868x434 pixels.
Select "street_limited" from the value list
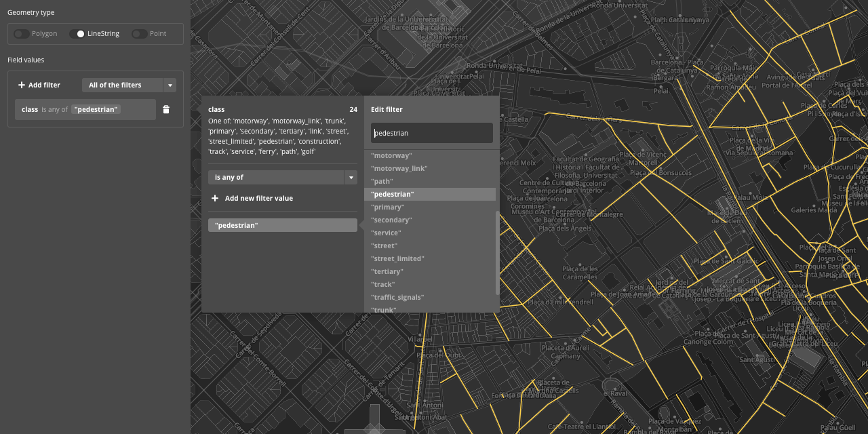point(397,258)
